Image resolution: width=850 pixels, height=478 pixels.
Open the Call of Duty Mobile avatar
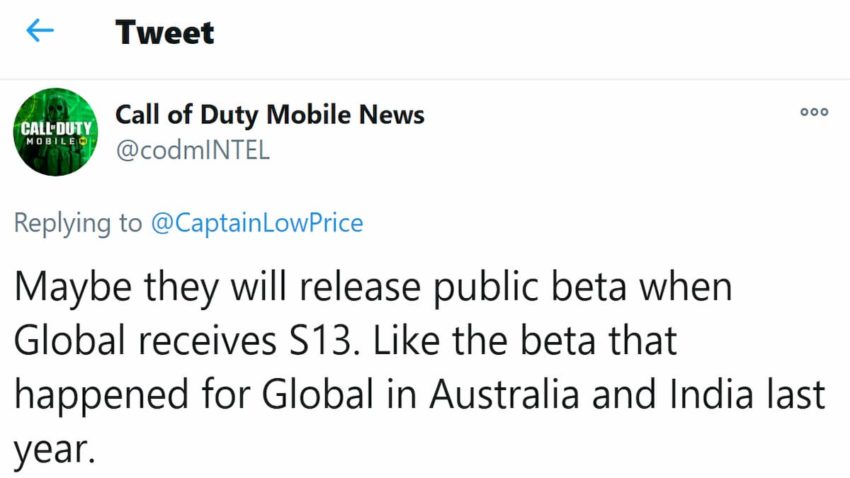click(x=56, y=133)
